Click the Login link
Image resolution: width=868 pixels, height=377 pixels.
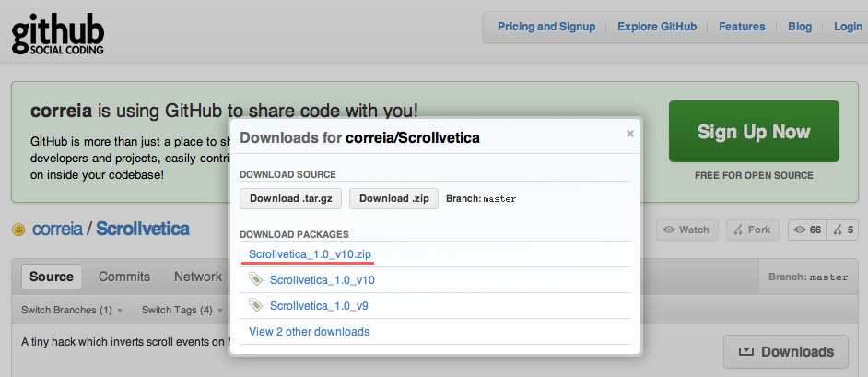coord(848,27)
